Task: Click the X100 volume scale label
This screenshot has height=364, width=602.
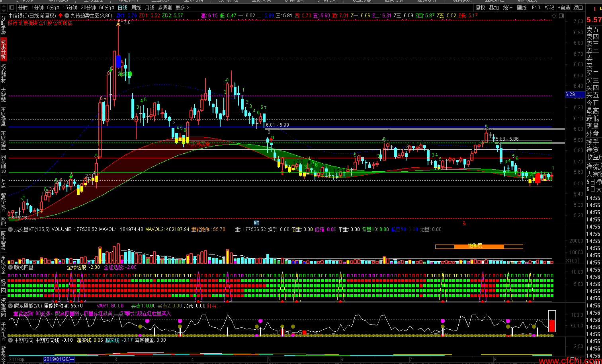Action: pyautogui.click(x=572, y=261)
